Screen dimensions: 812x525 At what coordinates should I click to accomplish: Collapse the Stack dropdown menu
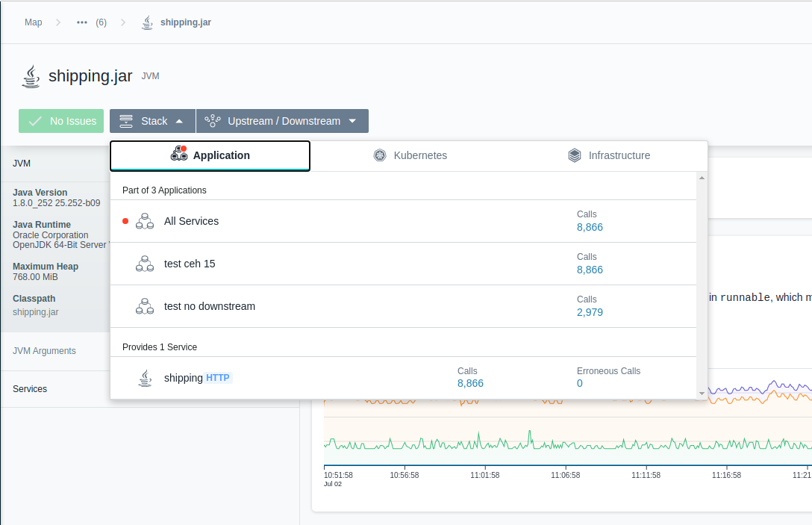click(x=152, y=121)
